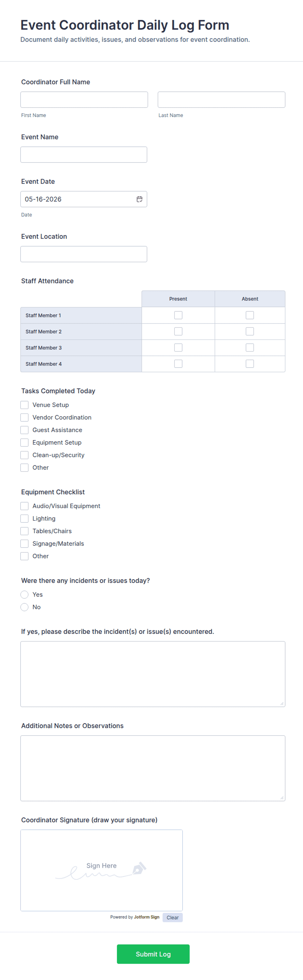This screenshot has height=980, width=303.
Task: Click the First Name input field
Action: coord(84,100)
